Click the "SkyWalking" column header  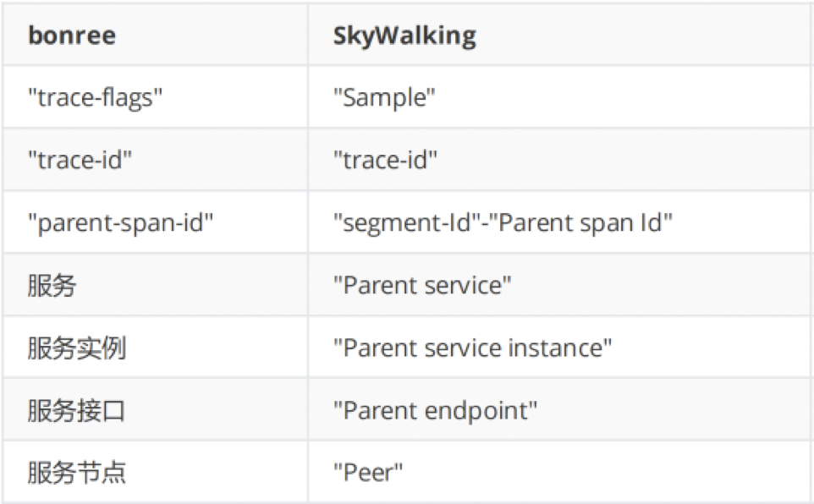pyautogui.click(x=404, y=36)
